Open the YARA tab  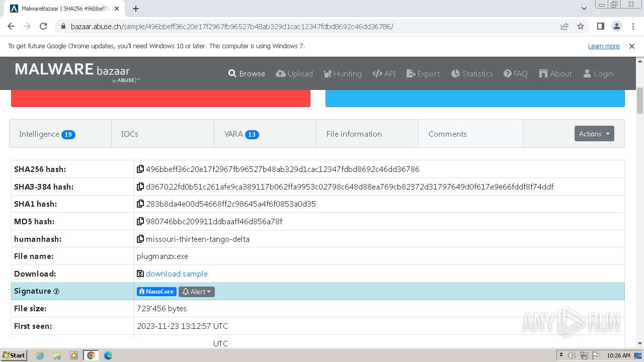(265, 134)
